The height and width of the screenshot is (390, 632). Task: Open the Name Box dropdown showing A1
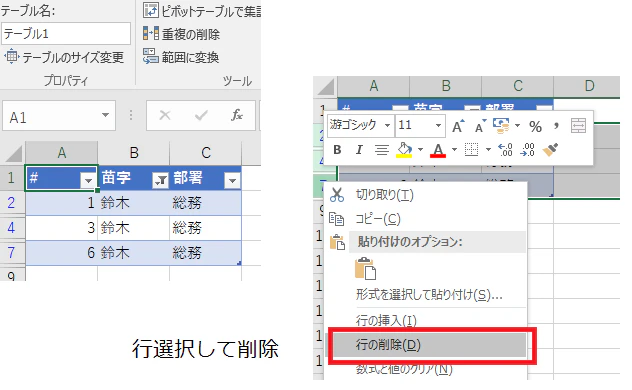[x=105, y=115]
